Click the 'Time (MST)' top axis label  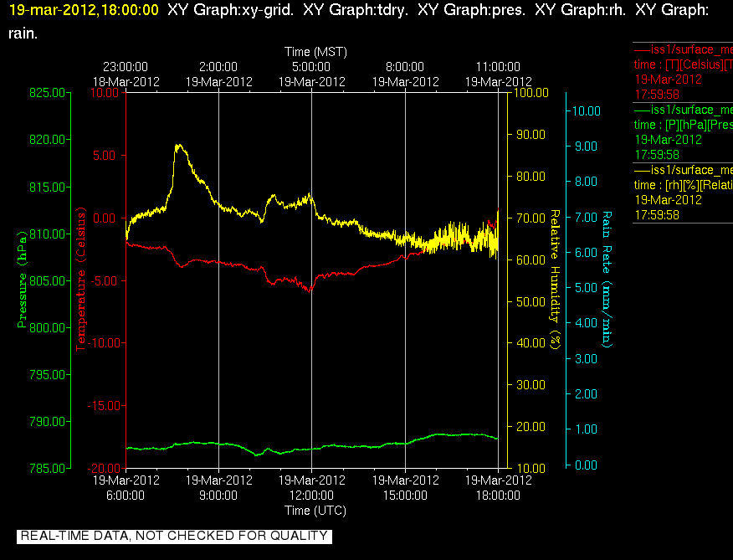coord(315,51)
